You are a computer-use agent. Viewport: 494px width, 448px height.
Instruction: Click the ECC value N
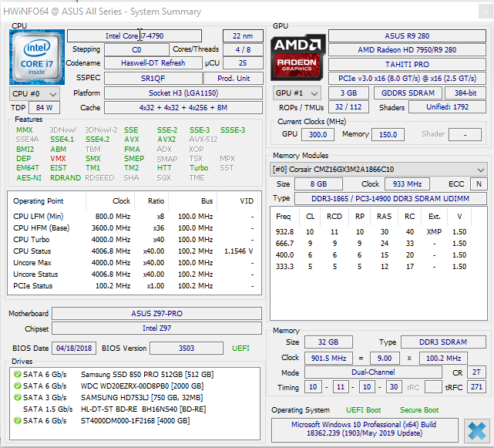coord(479,184)
